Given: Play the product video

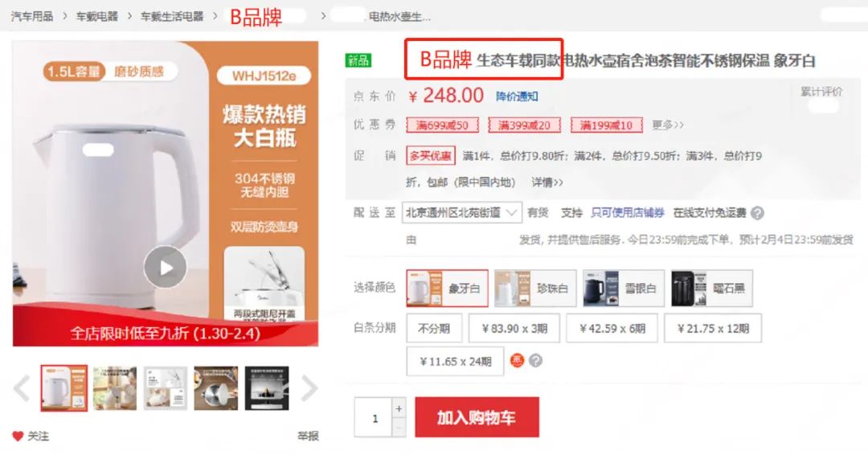Looking at the screenshot, I should 165,268.
